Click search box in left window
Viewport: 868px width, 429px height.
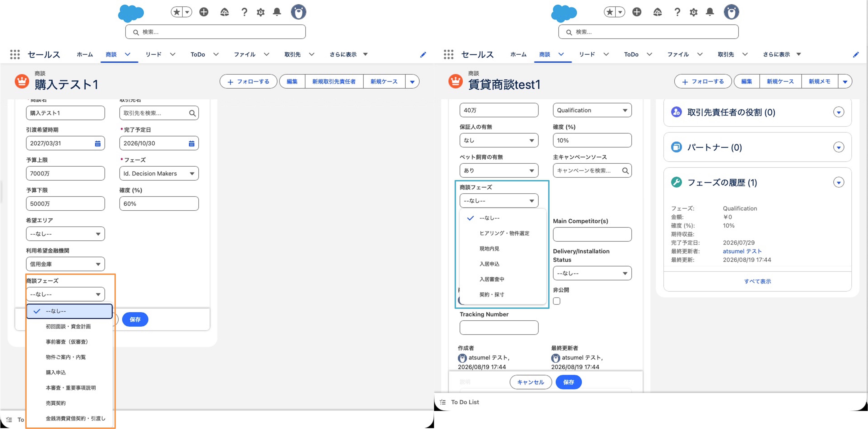click(x=215, y=32)
